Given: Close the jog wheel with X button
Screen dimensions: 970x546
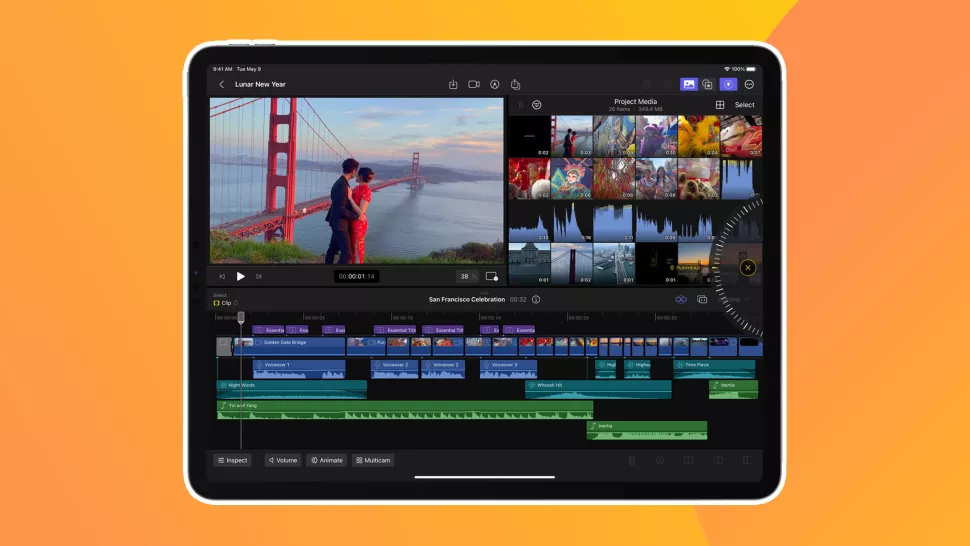Looking at the screenshot, I should [x=747, y=268].
